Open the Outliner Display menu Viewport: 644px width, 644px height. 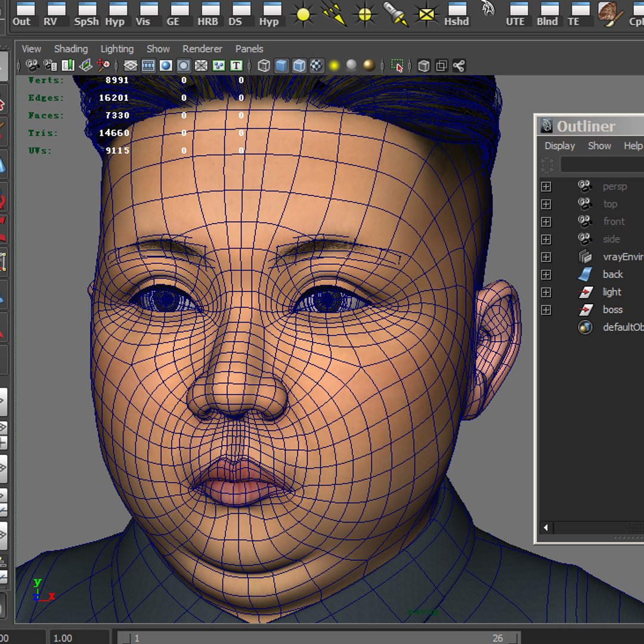tap(559, 145)
